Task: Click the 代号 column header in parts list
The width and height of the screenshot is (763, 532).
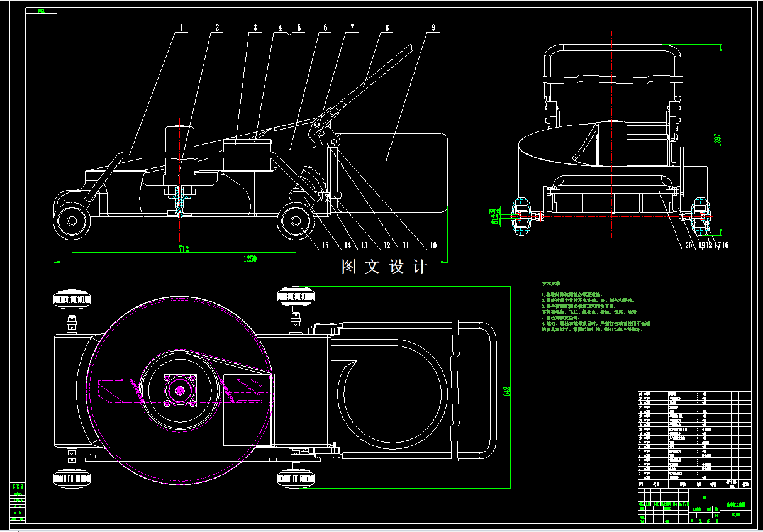Action: click(x=656, y=485)
